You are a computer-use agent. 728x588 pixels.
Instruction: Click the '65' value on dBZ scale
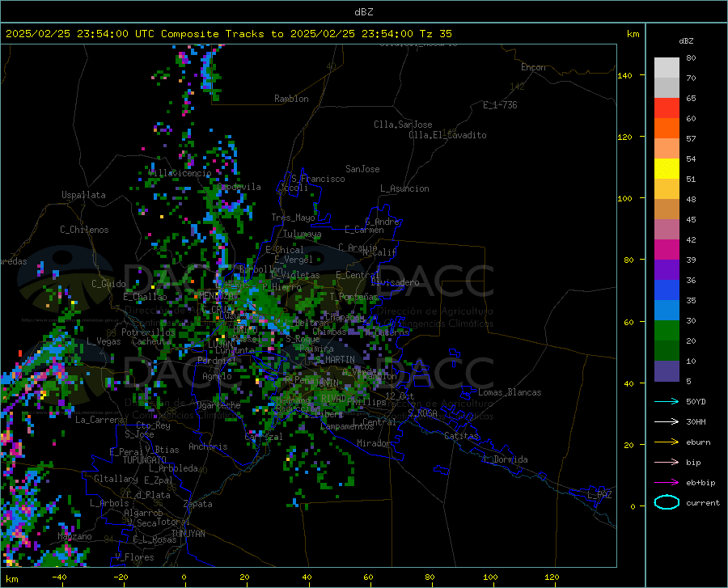click(691, 99)
